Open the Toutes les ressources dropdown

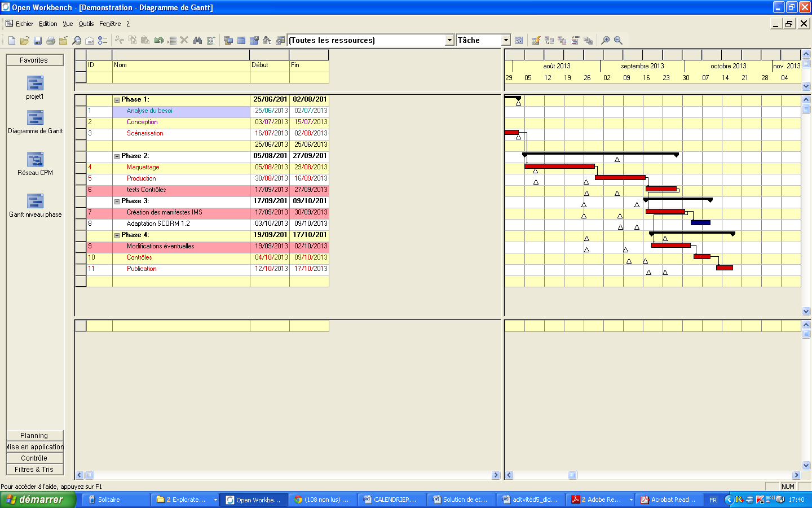click(449, 41)
